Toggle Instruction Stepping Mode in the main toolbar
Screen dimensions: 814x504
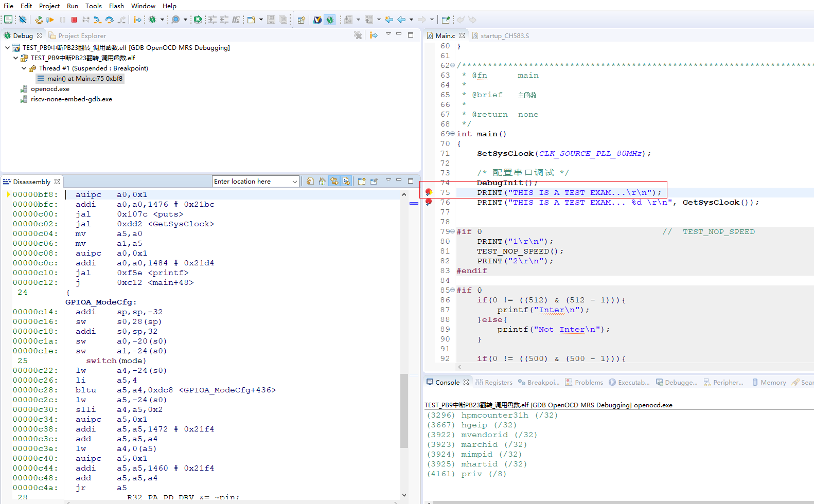[x=137, y=20]
